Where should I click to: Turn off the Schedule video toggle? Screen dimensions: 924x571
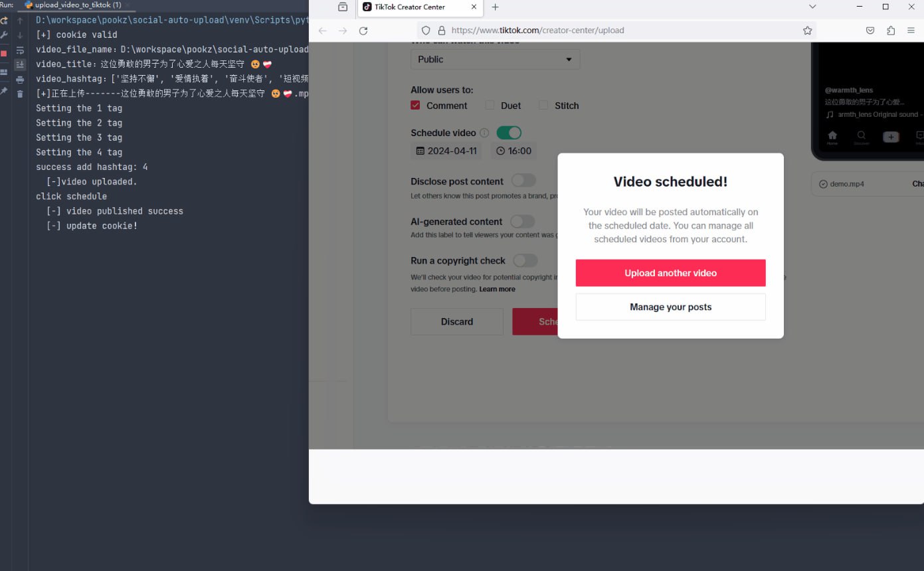[509, 133]
